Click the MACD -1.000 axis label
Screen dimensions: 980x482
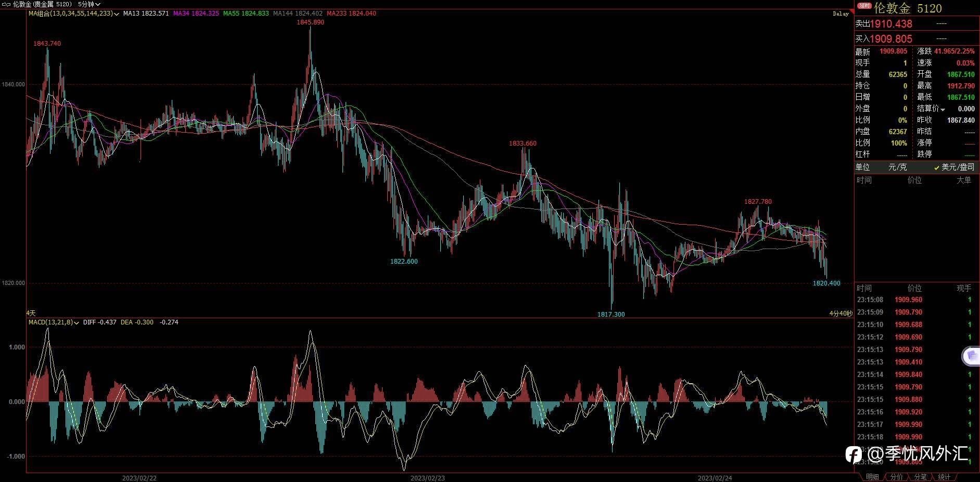[x=16, y=457]
